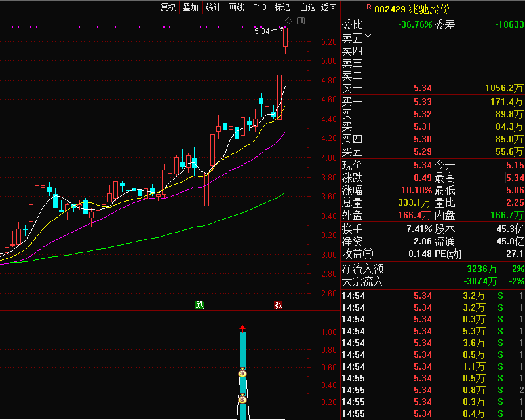Viewport: 525px width, 420px height.
Task: Select the 卖一 ask price row
Action: point(433,88)
